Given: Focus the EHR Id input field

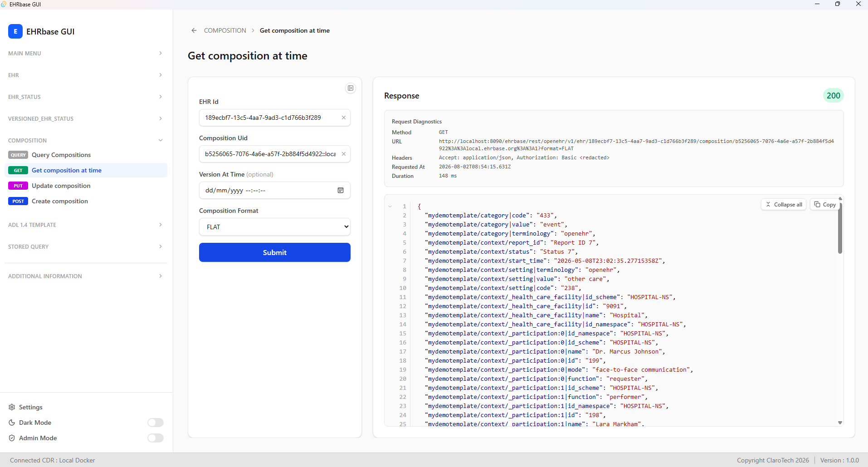Looking at the screenshot, I should pyautogui.click(x=275, y=118).
